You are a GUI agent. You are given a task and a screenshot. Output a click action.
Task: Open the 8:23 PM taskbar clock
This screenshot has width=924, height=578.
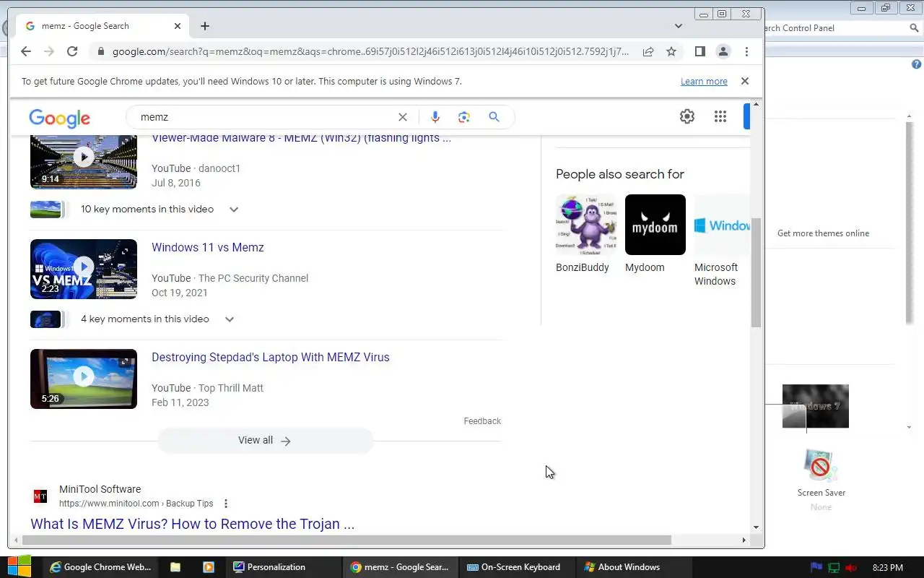[888, 568]
